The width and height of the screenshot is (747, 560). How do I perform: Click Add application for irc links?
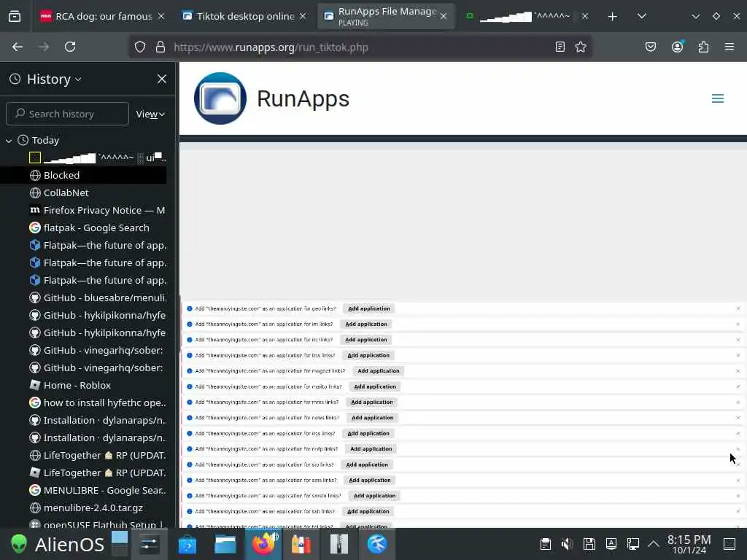(x=366, y=340)
